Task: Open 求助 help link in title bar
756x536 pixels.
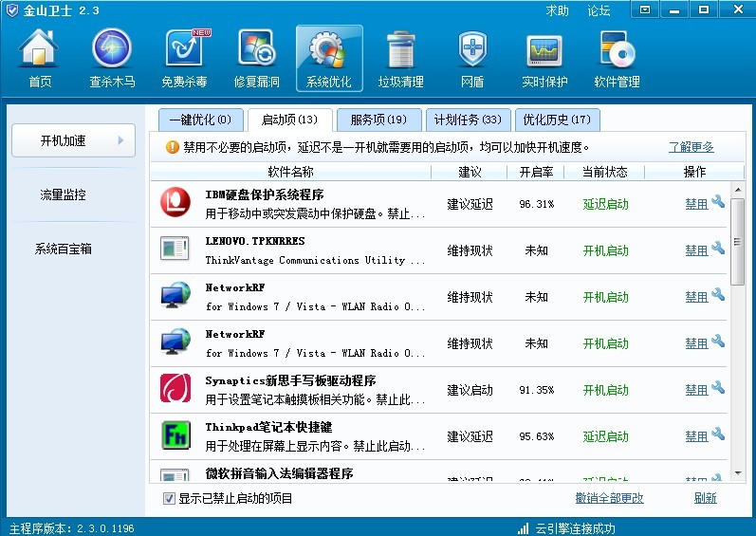Action: [x=558, y=10]
